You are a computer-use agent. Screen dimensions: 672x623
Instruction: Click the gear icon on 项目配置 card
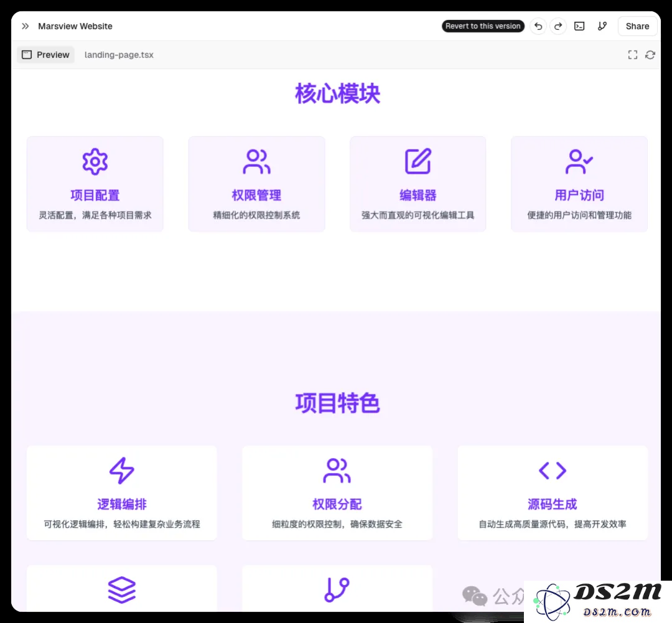(95, 162)
